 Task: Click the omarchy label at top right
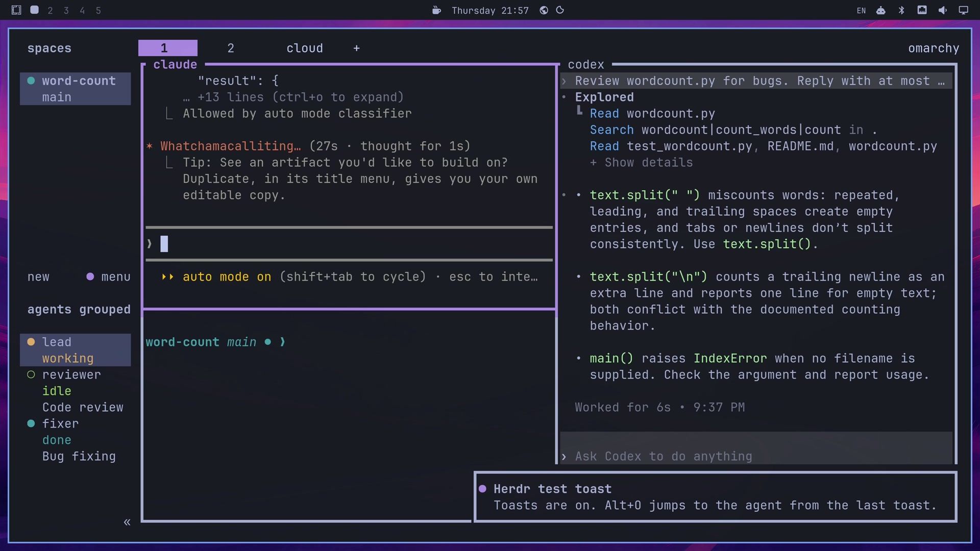coord(934,48)
